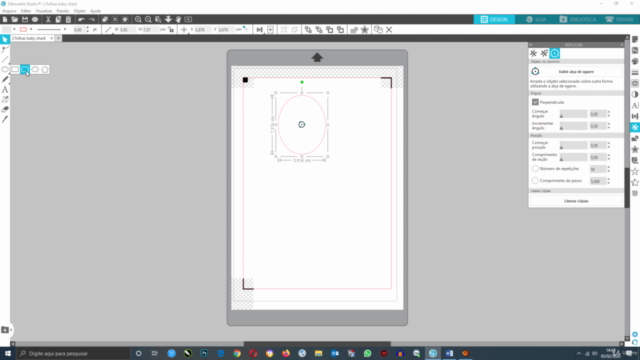Increase line thickness stepper
Viewport: 640px width, 360px height.
tap(87, 28)
